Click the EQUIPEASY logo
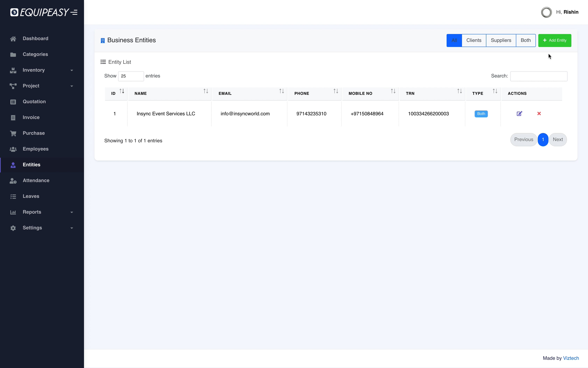Viewport: 588px width, 368px height. [39, 12]
